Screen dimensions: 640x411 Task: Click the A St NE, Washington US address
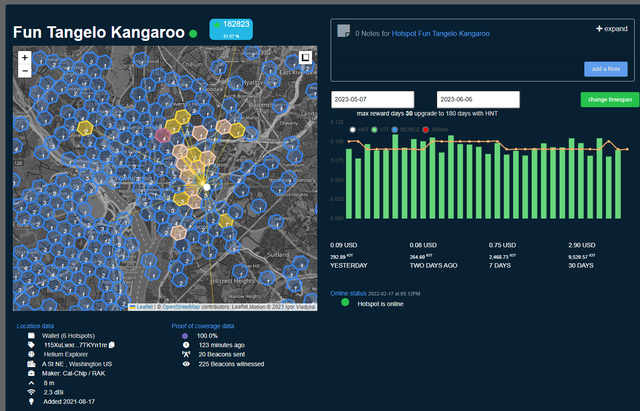[x=77, y=364]
